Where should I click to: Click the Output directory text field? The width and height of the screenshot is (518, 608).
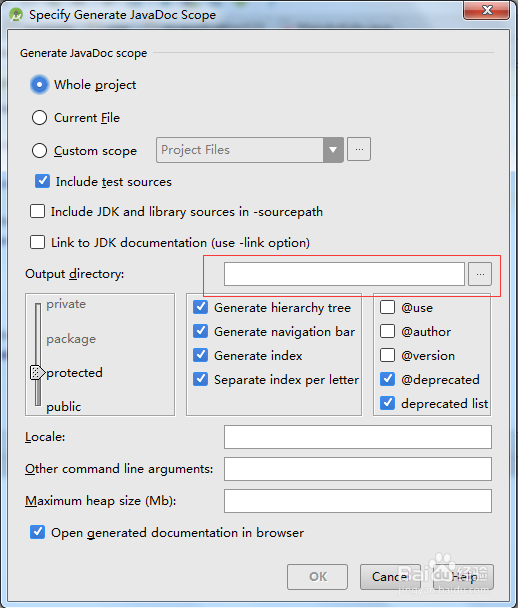click(x=344, y=274)
